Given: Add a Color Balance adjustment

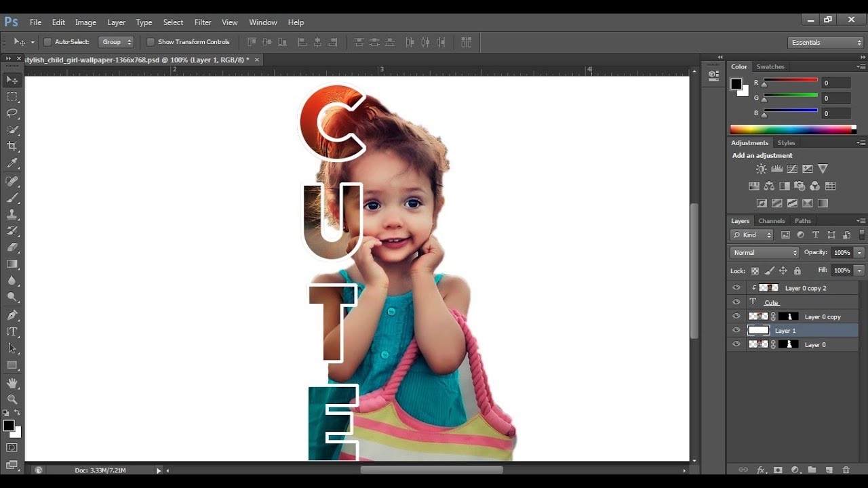Looking at the screenshot, I should click(x=769, y=186).
